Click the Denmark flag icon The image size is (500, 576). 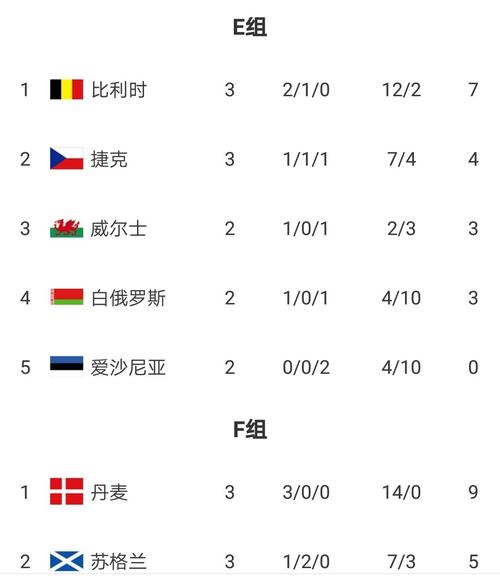click(66, 492)
